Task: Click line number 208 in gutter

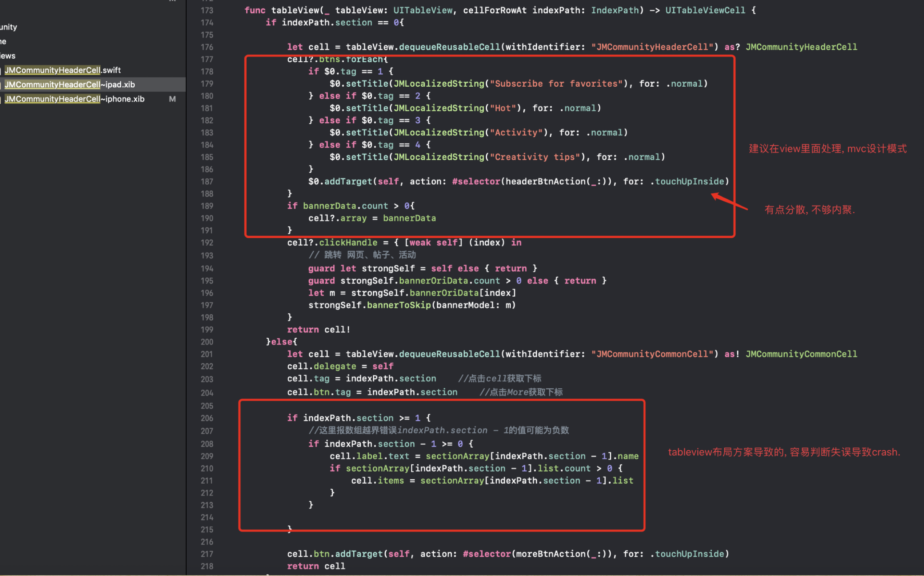Action: pyautogui.click(x=207, y=444)
